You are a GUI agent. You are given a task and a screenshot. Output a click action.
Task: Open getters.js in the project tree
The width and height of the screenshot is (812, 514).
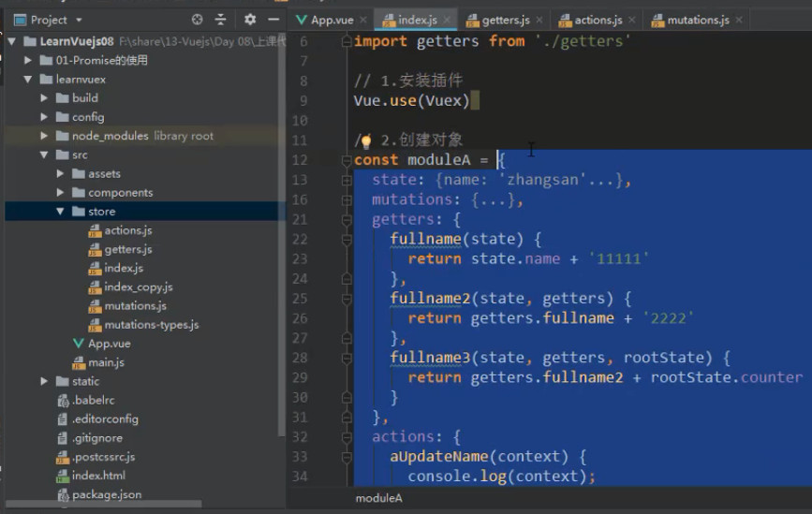(128, 249)
